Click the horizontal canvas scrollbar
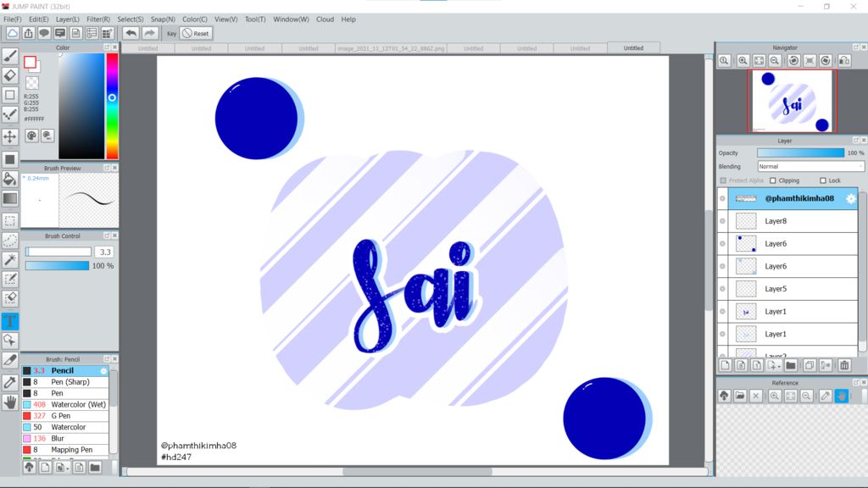 pos(417,472)
